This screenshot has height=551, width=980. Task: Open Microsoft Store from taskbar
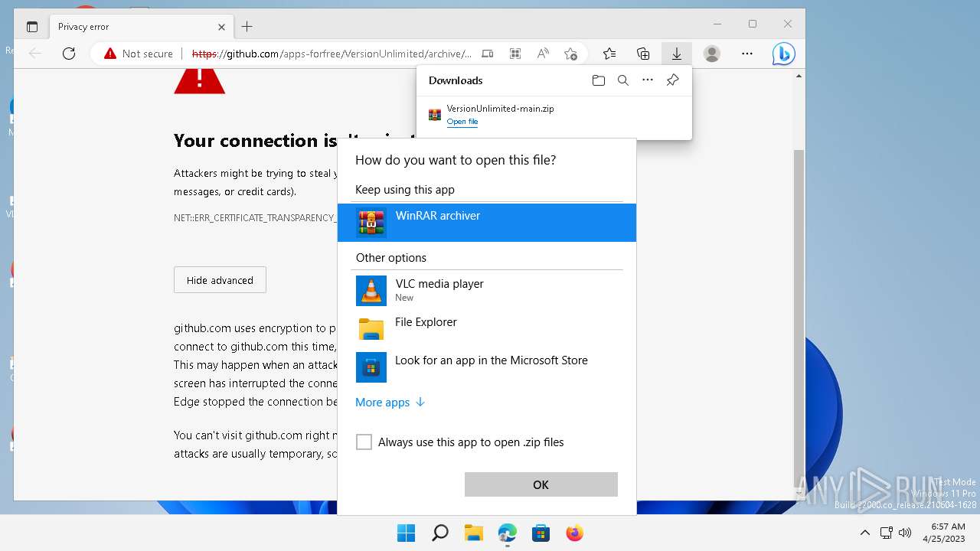pos(541,533)
